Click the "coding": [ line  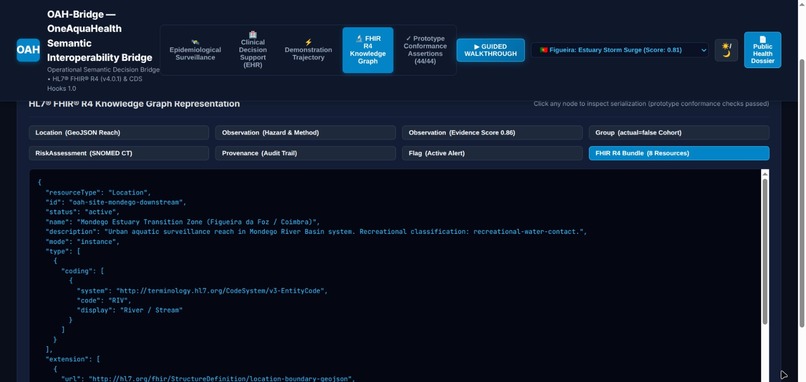coord(82,270)
